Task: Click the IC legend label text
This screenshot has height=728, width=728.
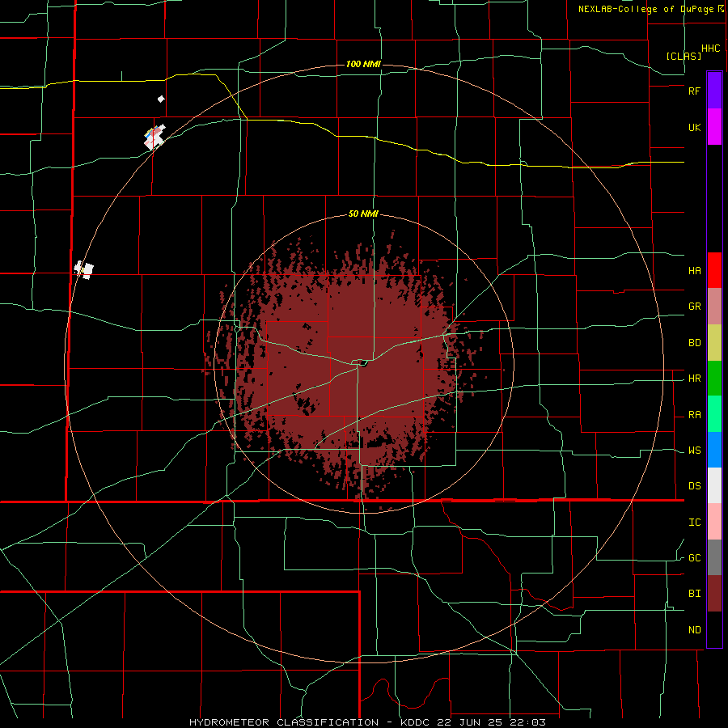Action: click(x=694, y=523)
